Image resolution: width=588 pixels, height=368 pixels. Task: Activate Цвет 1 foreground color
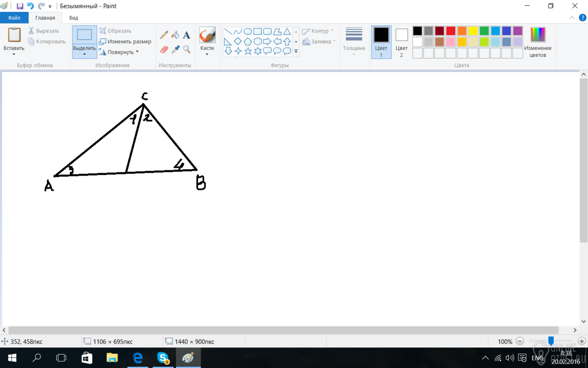tap(381, 42)
